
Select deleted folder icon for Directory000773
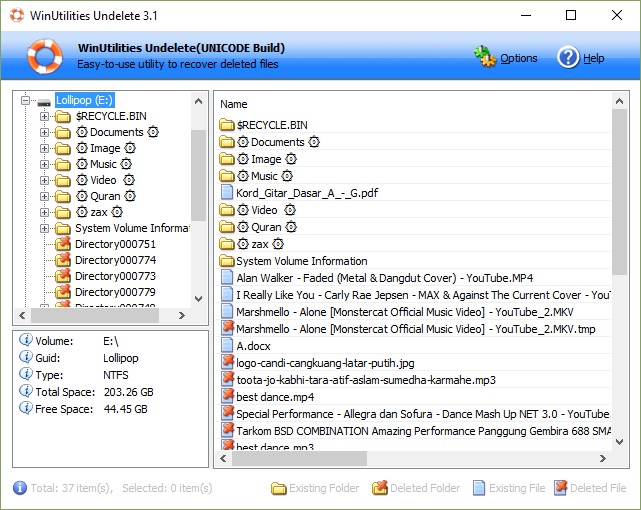pos(63,276)
